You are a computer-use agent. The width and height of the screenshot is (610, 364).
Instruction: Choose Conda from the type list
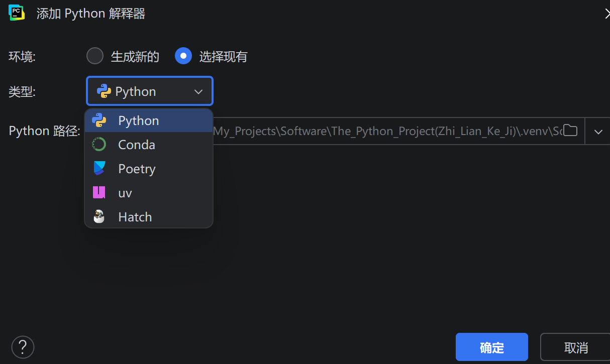[149, 145]
